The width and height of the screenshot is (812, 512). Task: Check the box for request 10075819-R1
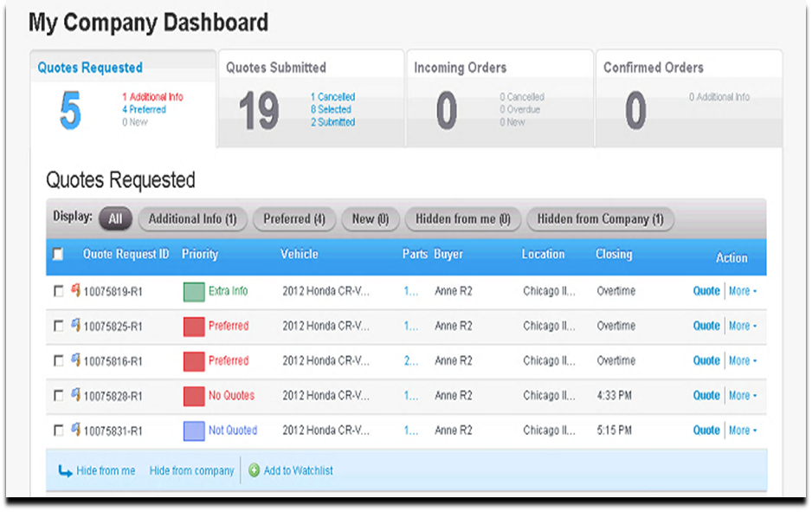pos(59,292)
